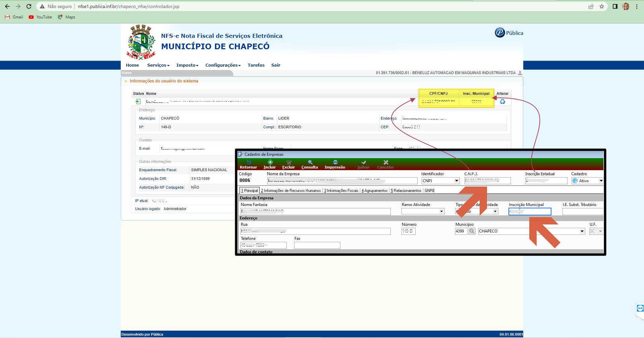Click Consulta in Cadastro de Empresas toolbar
Screen dimensions: 644x338
pyautogui.click(x=310, y=164)
